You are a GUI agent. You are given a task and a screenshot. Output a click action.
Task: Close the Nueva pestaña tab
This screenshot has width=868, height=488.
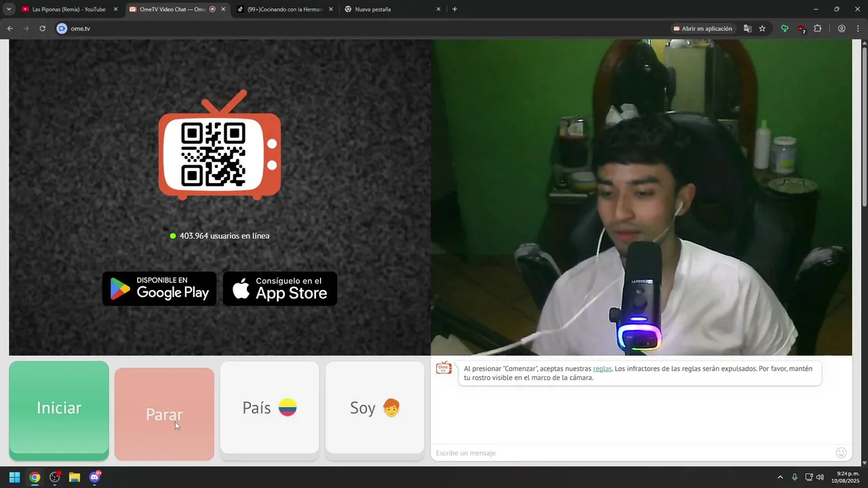point(438,9)
